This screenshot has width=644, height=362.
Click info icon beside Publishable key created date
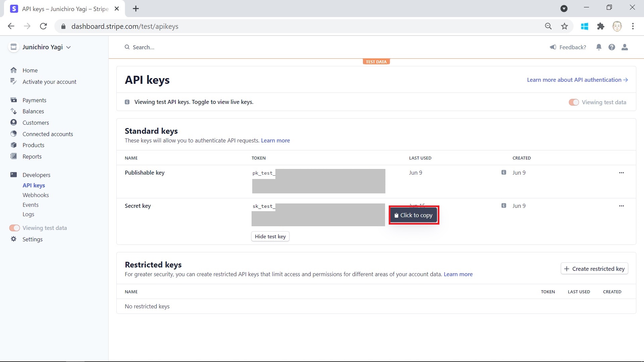pyautogui.click(x=503, y=172)
